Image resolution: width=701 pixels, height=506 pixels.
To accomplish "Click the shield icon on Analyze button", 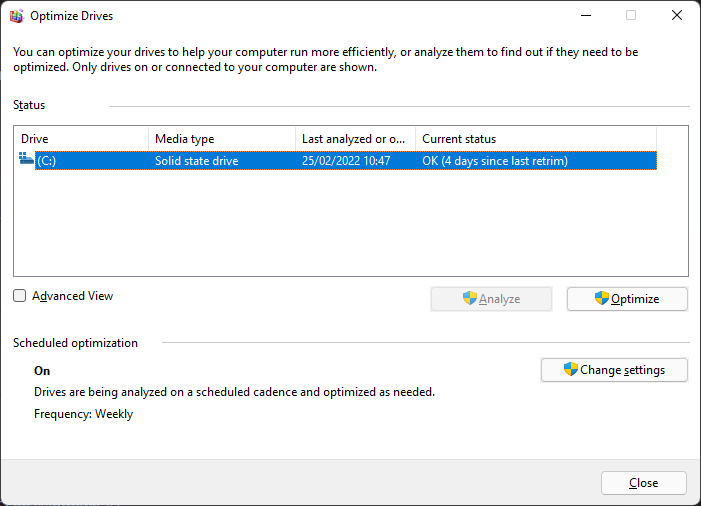I will [x=469, y=298].
